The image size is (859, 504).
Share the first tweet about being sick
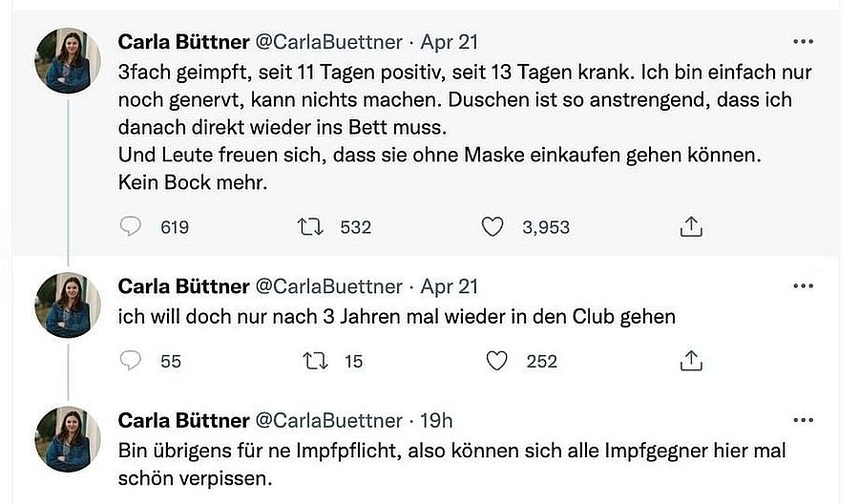691,226
